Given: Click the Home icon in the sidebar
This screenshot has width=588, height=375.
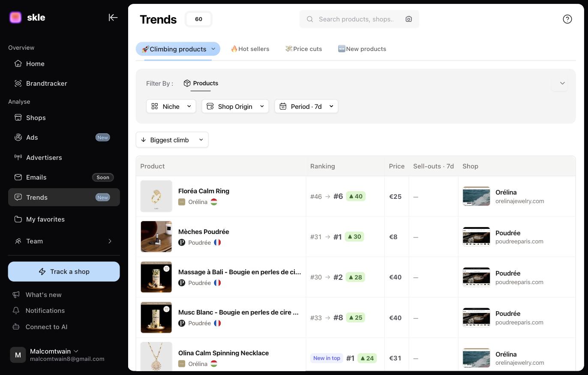Looking at the screenshot, I should [18, 63].
